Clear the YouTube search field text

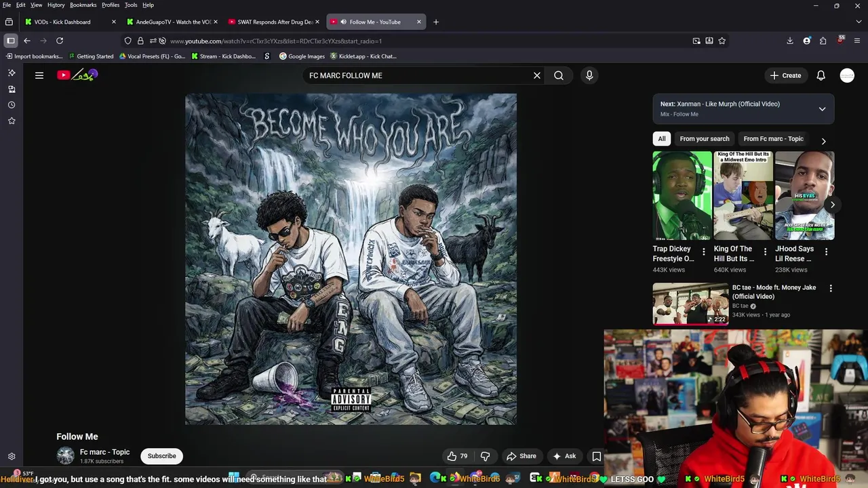pyautogui.click(x=537, y=75)
